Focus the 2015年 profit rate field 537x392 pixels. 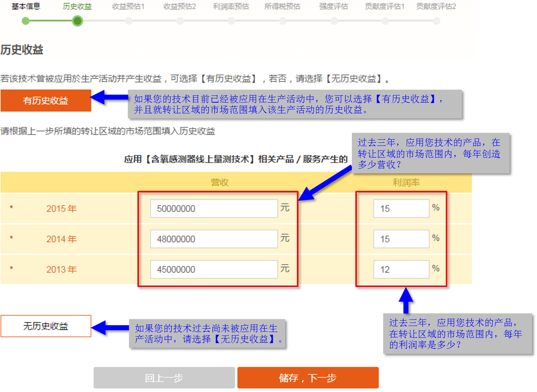[x=402, y=209]
